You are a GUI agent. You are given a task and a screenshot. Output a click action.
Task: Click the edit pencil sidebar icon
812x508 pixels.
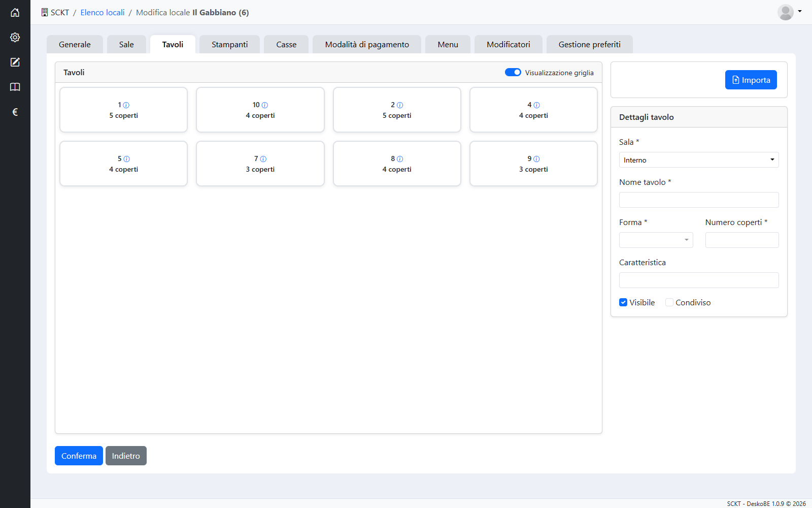click(15, 62)
